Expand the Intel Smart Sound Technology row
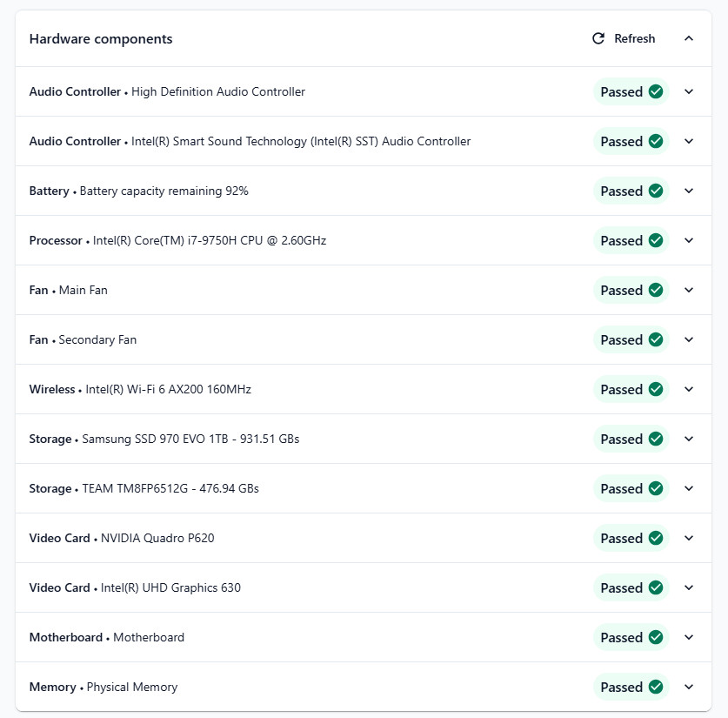Screen dimensions: 728x718 point(689,141)
